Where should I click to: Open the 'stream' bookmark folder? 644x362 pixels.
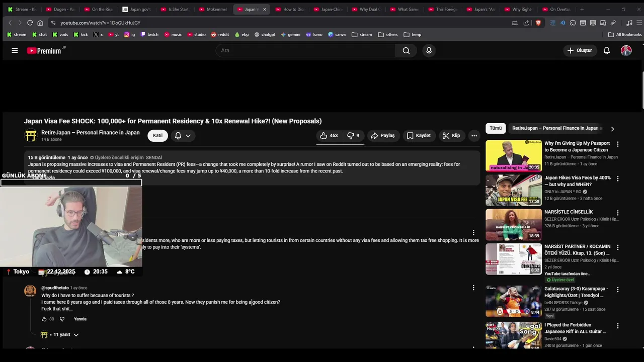pyautogui.click(x=362, y=35)
